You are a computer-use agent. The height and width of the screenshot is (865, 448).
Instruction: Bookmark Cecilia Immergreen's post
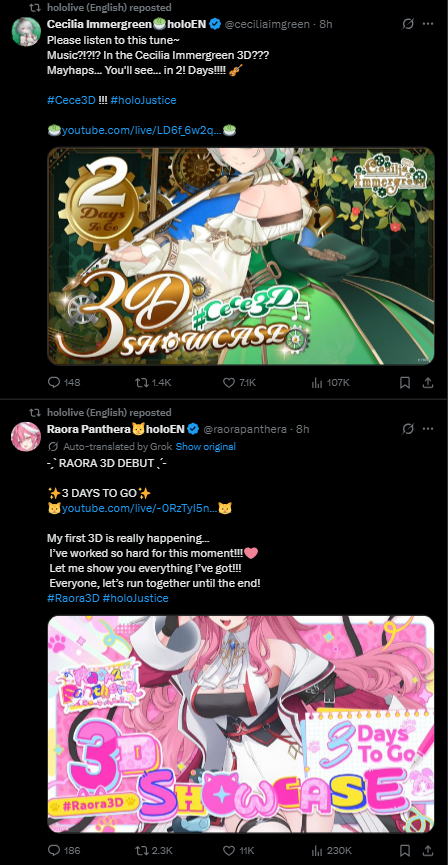[x=404, y=382]
